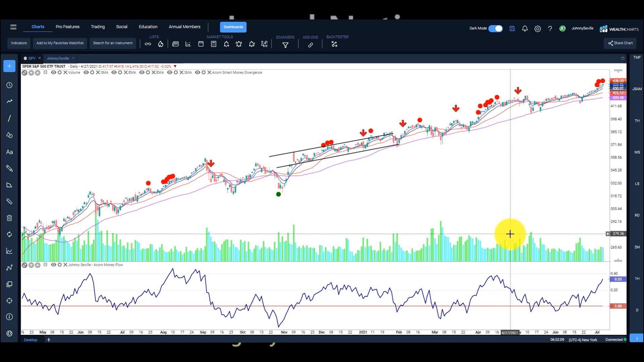Switch to the Charts menu tab
Screen dimensions: 644x362
(38, 27)
